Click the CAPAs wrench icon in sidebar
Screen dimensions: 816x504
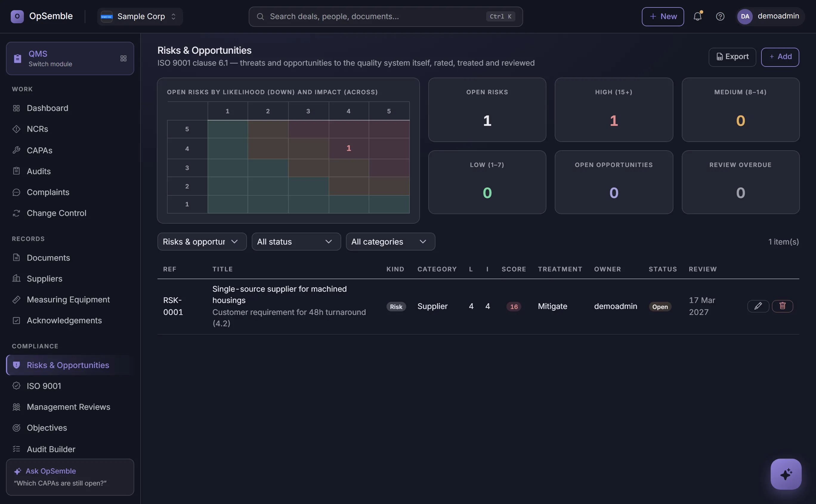(16, 150)
